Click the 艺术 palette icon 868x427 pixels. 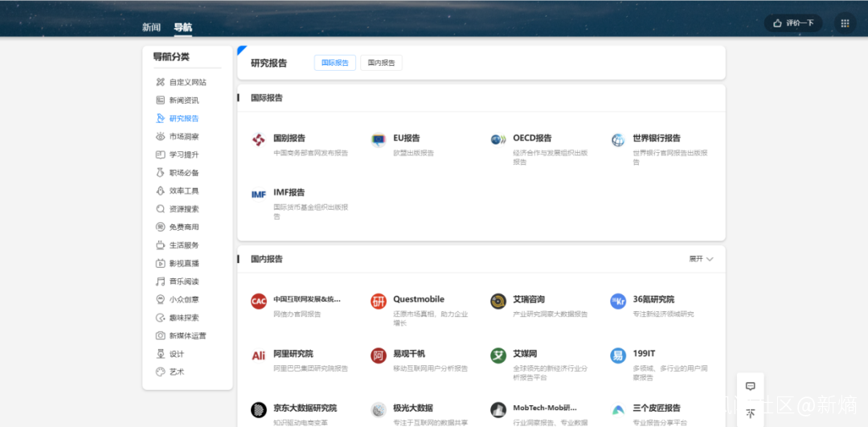click(161, 372)
